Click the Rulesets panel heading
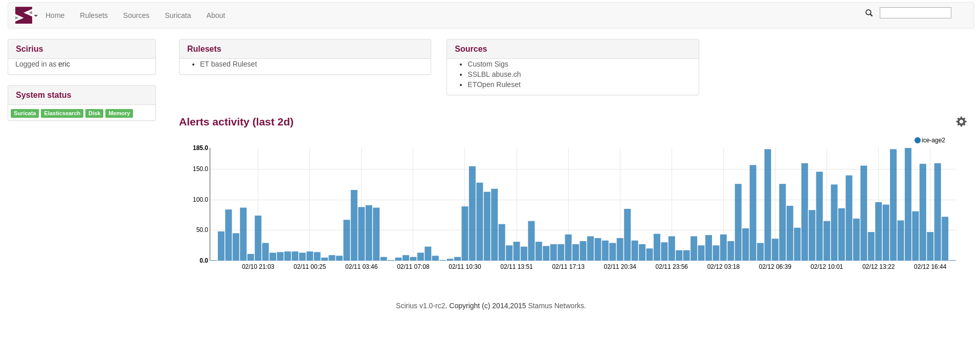Screen dimensions: 980x341 coord(204,49)
